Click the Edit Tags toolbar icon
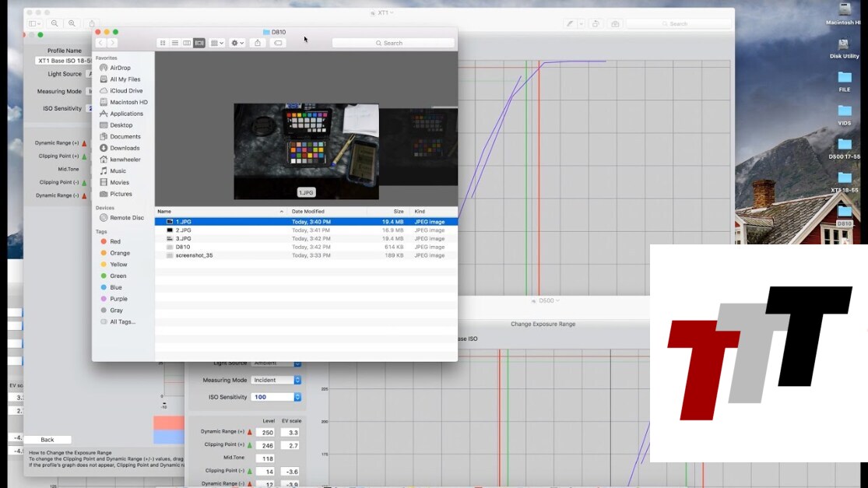The width and height of the screenshot is (868, 488). [x=278, y=43]
